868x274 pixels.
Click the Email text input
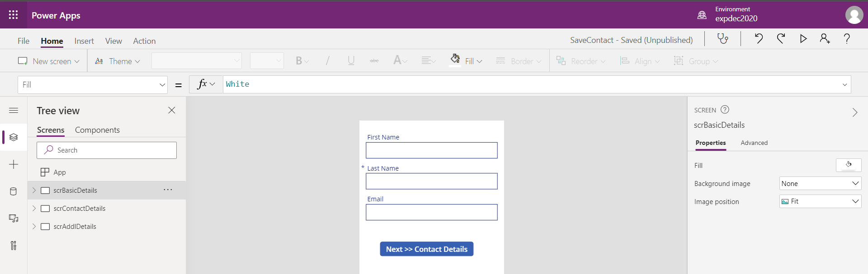tap(432, 212)
